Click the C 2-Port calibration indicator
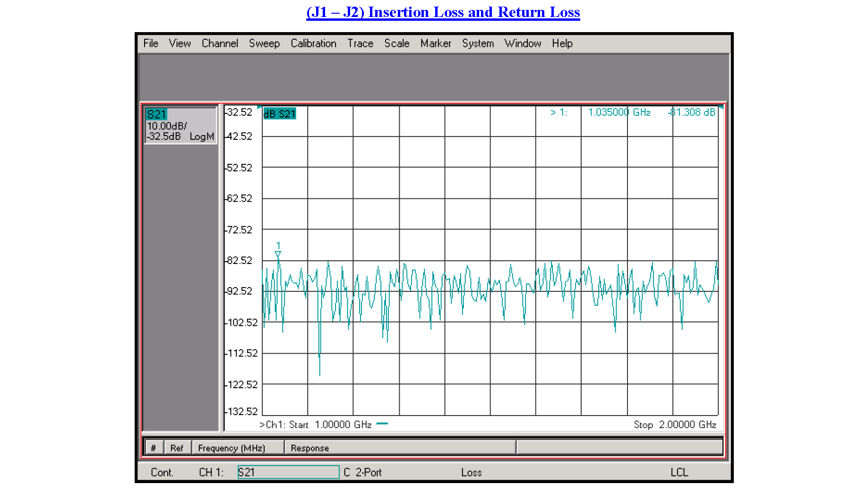 (x=362, y=472)
